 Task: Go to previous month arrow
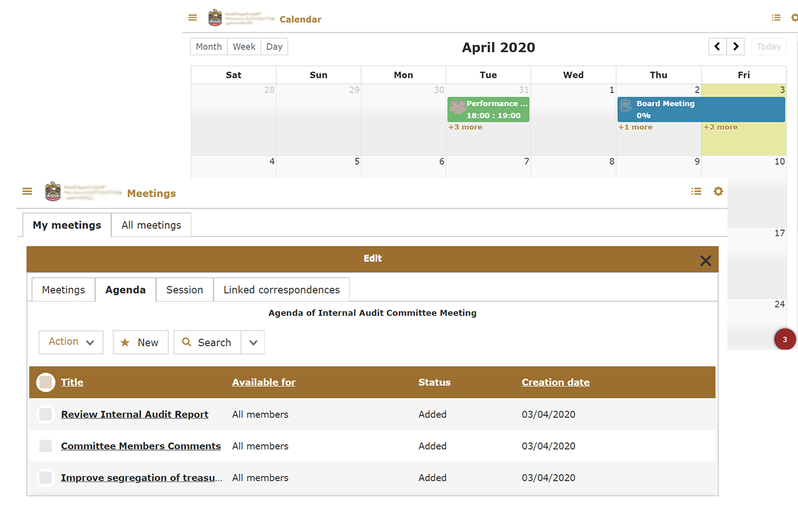717,47
